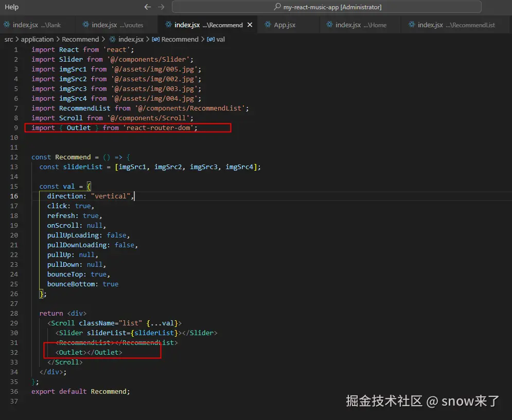Viewport: 512px width, 420px height.
Task: Click breadcrumb symbol val
Action: pos(221,39)
